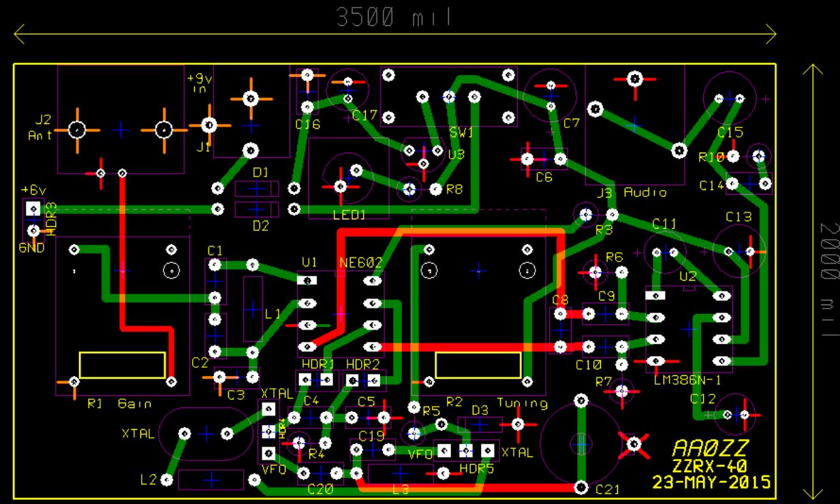Image resolution: width=840 pixels, height=504 pixels.
Task: Click the 3500 mil dimension label
Action: [x=394, y=17]
